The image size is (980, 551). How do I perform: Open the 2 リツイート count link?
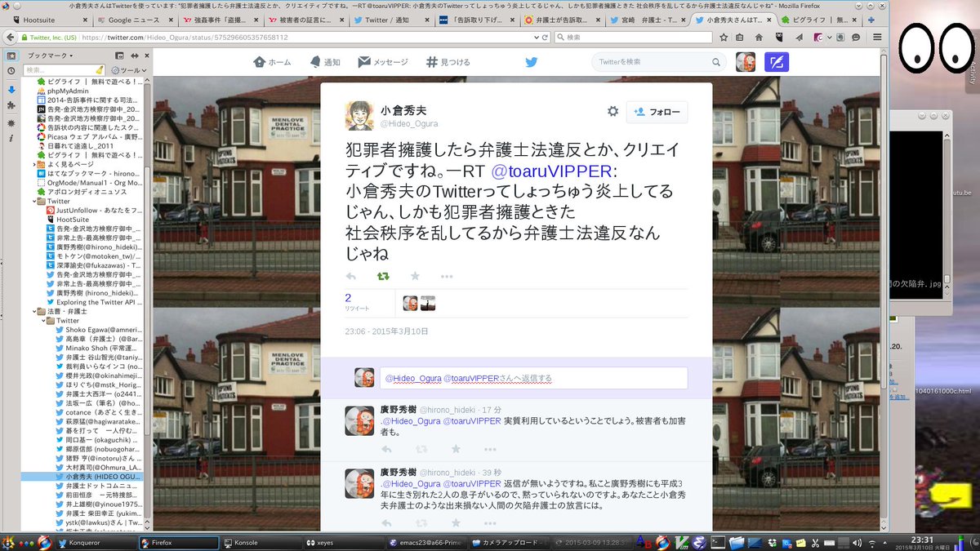coord(356,302)
